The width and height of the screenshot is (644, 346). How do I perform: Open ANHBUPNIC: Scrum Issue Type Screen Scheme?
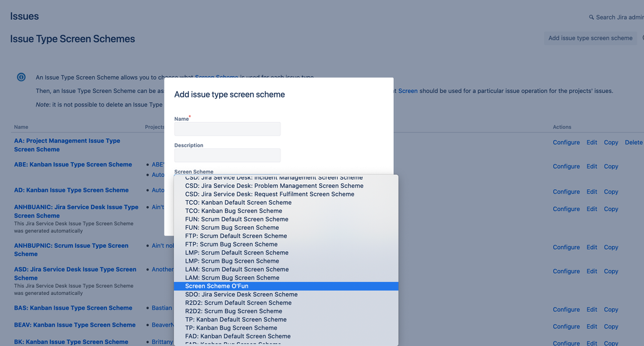tap(71, 250)
